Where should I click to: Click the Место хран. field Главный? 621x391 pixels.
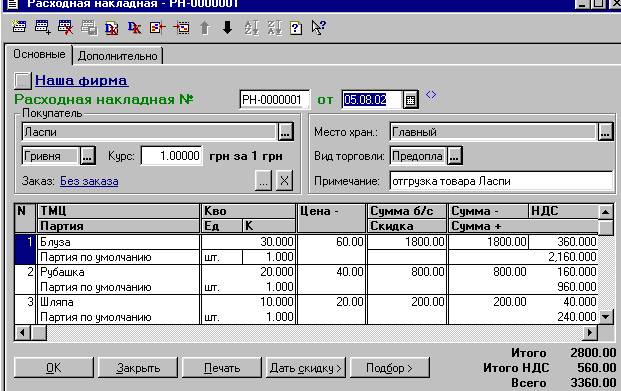point(493,132)
